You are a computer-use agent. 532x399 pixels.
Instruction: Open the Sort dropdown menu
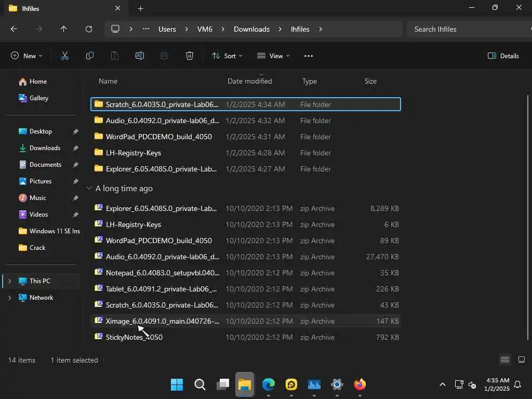[227, 56]
